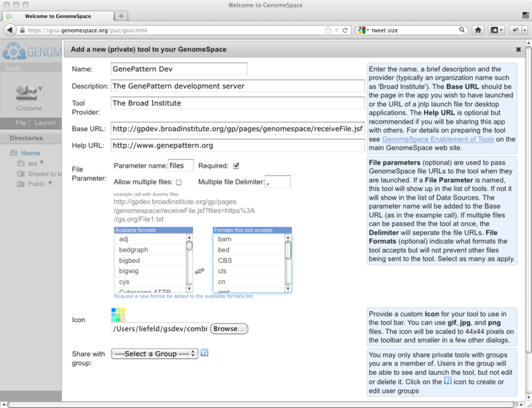The image size is (532, 408).
Task: Open the Shared to directory
Action: point(45,174)
